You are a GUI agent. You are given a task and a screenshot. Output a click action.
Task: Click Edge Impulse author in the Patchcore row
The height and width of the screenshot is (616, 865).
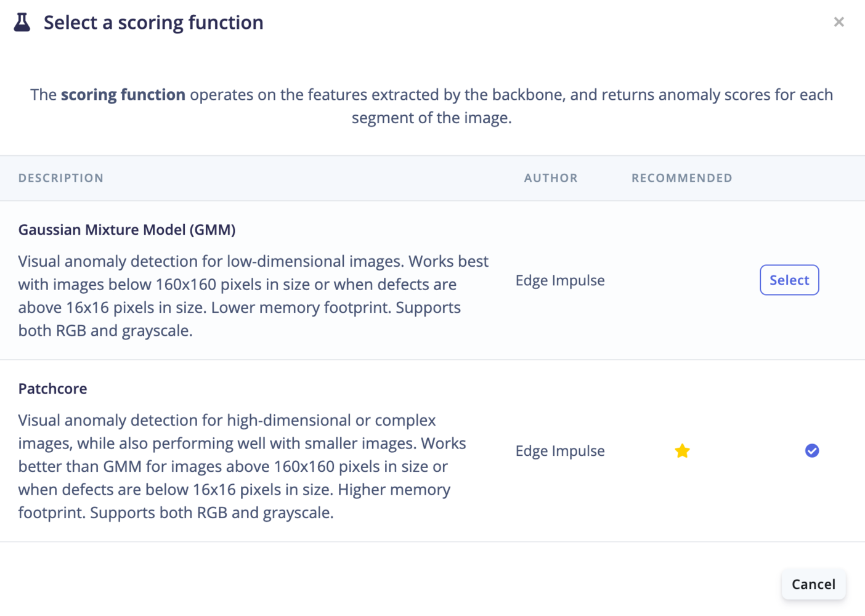tap(560, 451)
